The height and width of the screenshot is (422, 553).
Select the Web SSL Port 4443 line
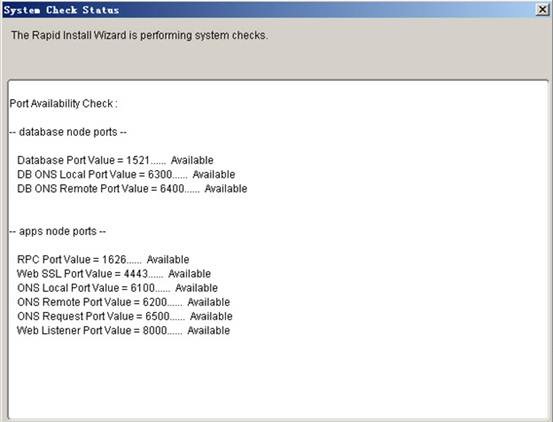click(x=114, y=274)
